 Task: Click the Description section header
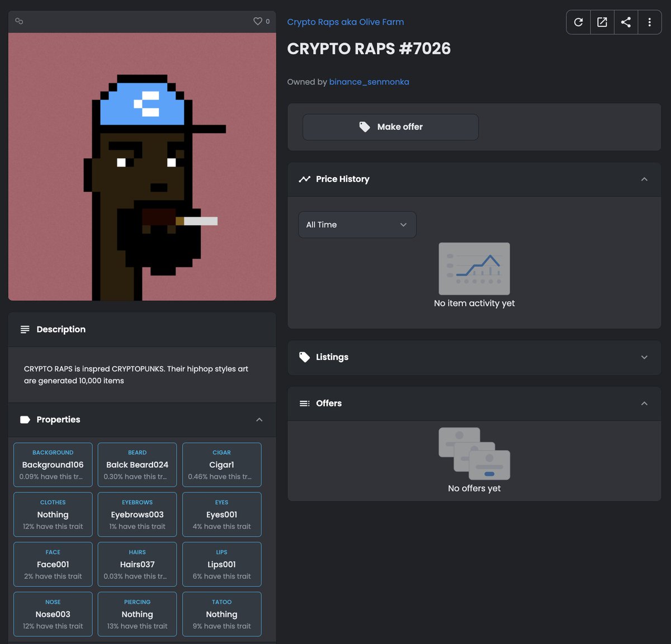(142, 329)
